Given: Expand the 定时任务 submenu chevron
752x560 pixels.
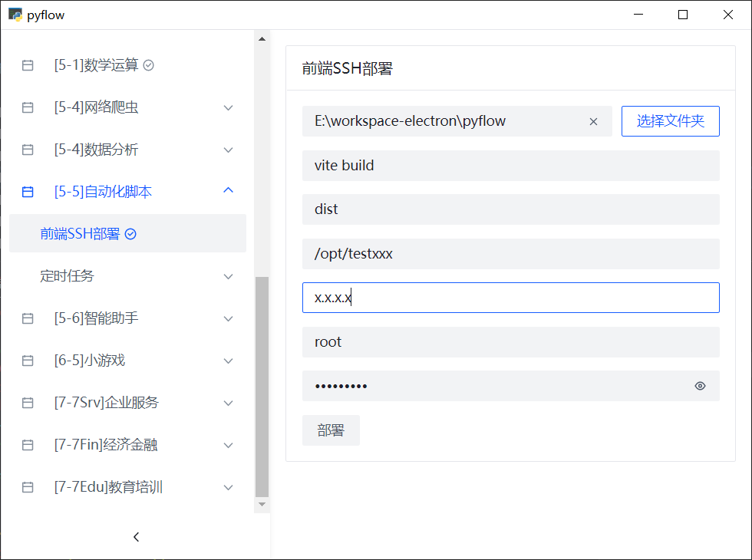Looking at the screenshot, I should click(228, 276).
